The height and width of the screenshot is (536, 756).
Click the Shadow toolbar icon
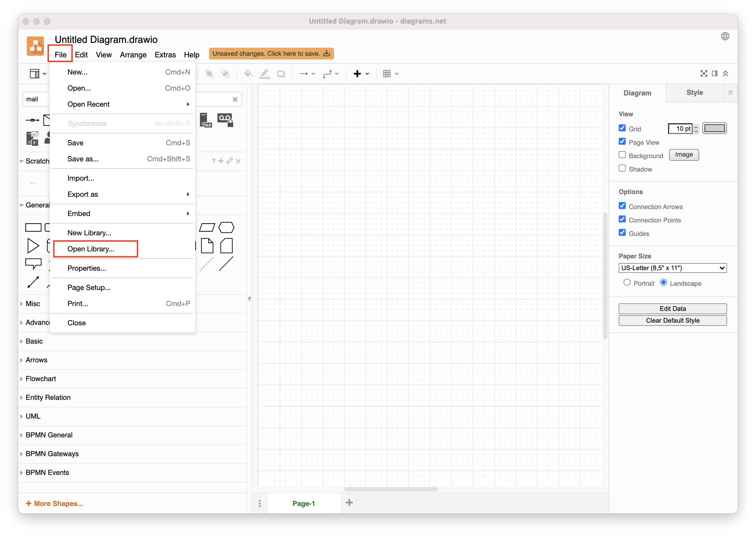pos(281,74)
